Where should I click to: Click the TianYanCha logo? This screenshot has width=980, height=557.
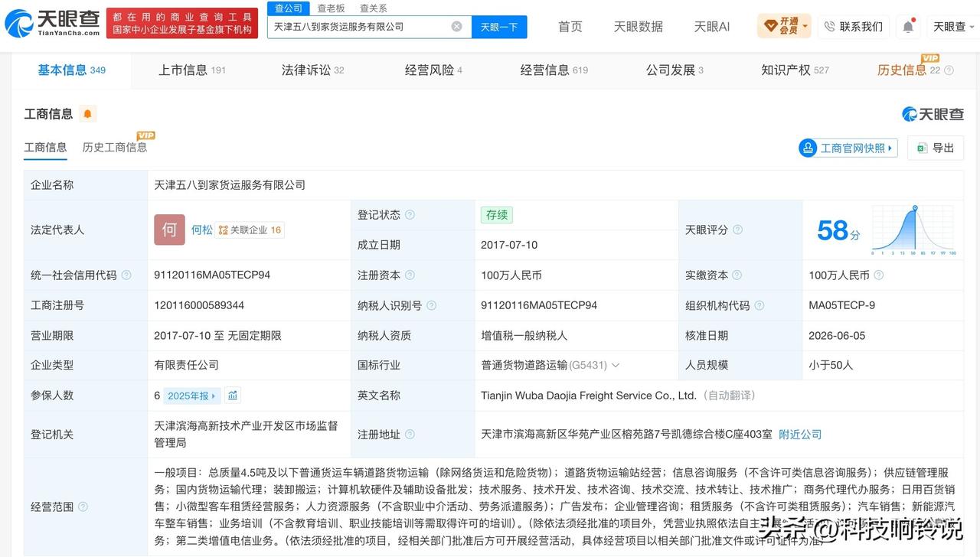point(54,24)
